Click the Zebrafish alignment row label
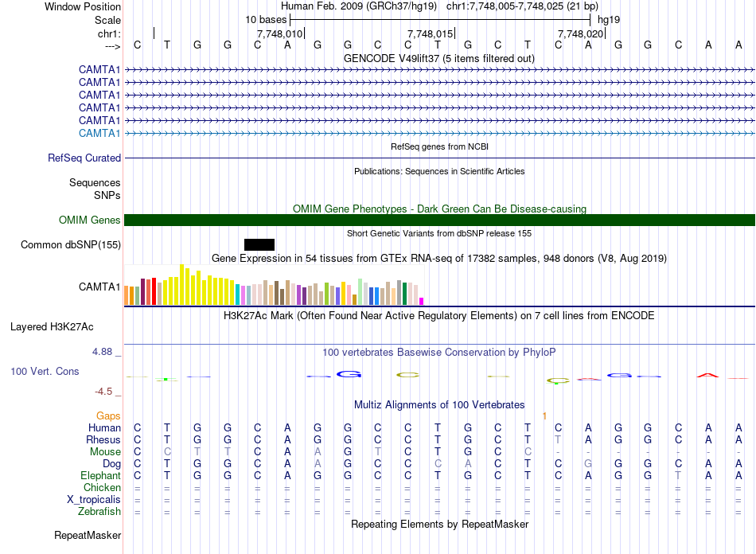The width and height of the screenshot is (756, 554). (x=99, y=511)
